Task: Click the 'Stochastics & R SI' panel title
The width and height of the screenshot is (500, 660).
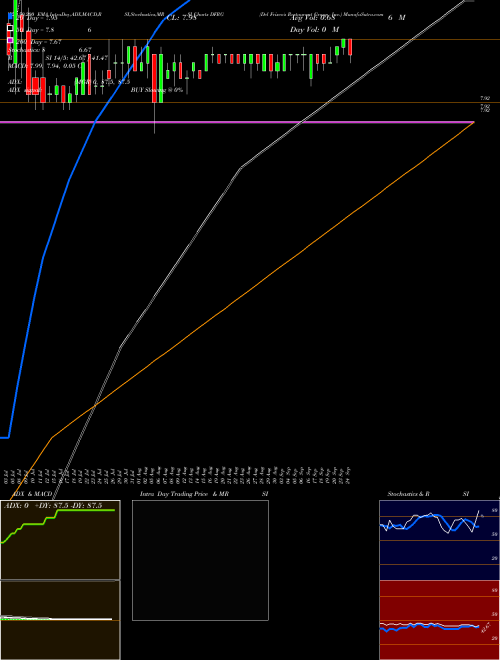Action: tap(428, 494)
